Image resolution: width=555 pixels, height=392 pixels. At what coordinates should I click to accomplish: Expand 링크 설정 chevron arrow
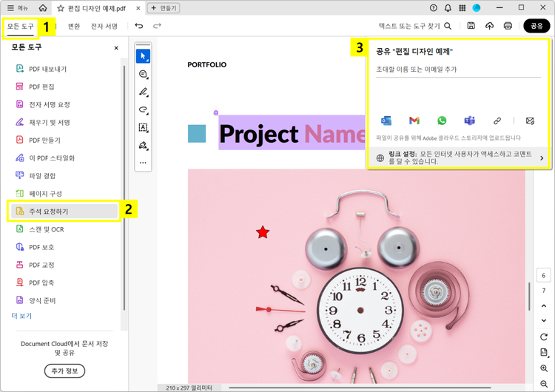click(x=542, y=158)
